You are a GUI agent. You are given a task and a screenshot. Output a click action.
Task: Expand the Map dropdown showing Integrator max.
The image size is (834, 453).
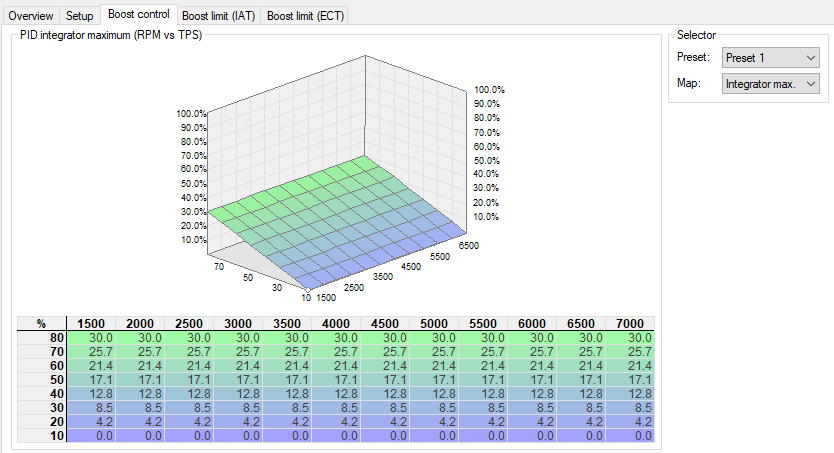[770, 83]
